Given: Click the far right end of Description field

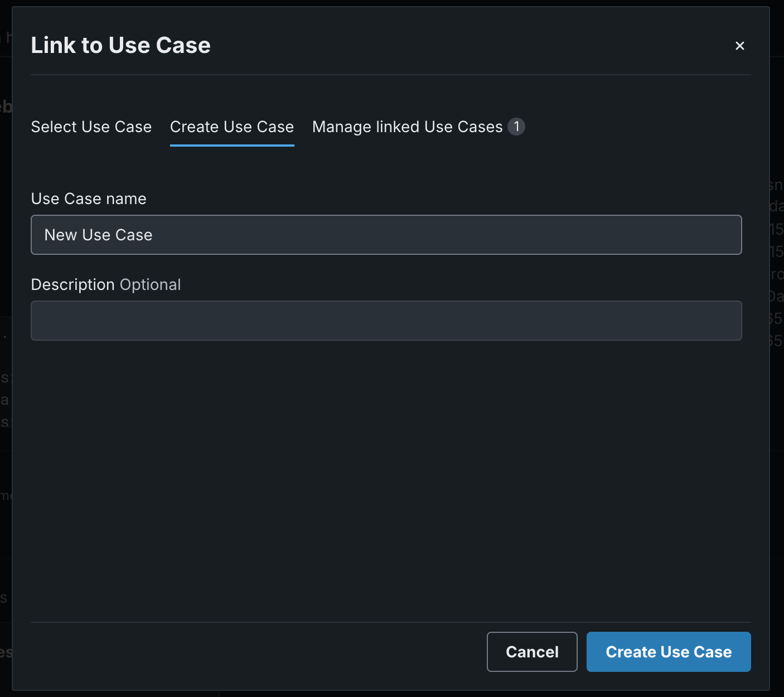Looking at the screenshot, I should coord(730,321).
